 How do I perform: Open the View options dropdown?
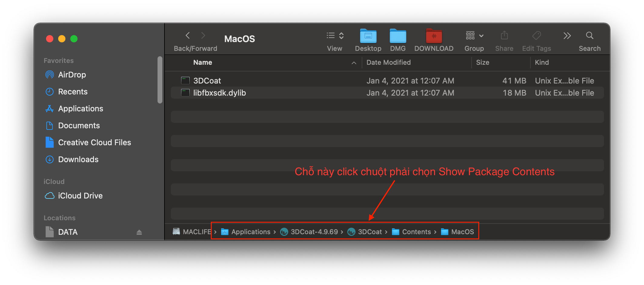335,36
